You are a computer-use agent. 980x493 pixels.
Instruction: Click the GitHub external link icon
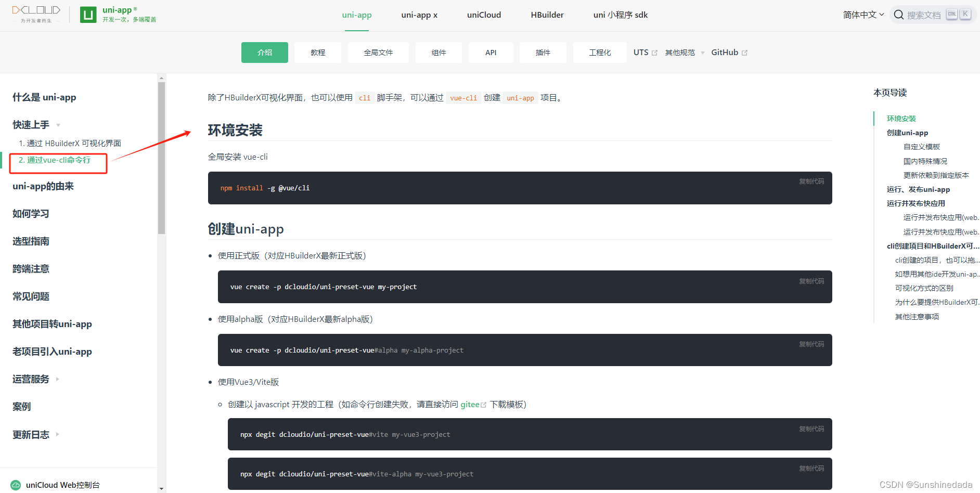[744, 53]
